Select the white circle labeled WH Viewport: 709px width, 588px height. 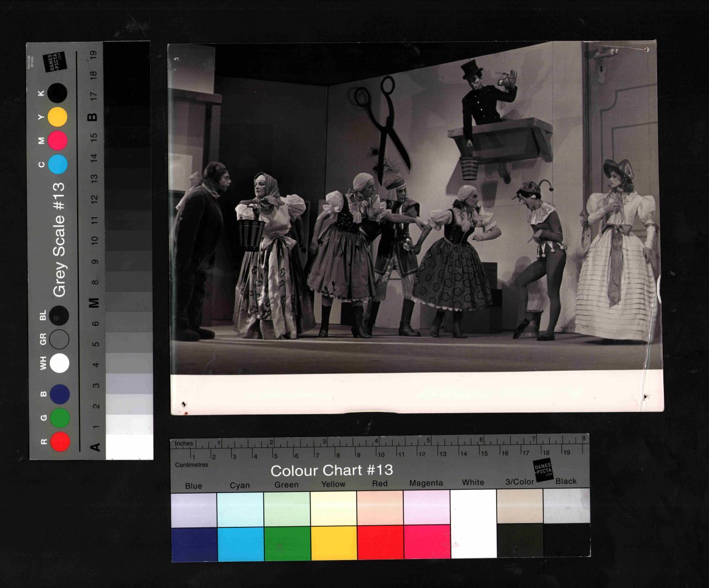60,363
